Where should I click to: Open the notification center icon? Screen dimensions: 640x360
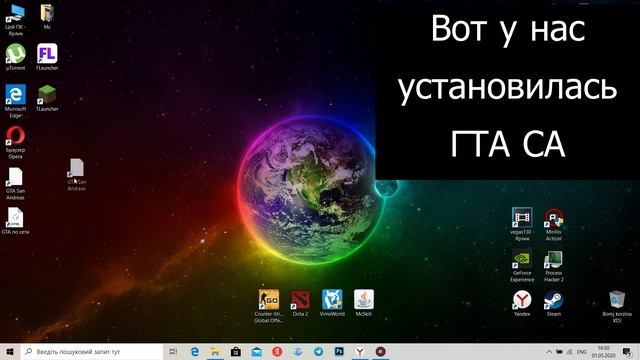click(x=627, y=351)
